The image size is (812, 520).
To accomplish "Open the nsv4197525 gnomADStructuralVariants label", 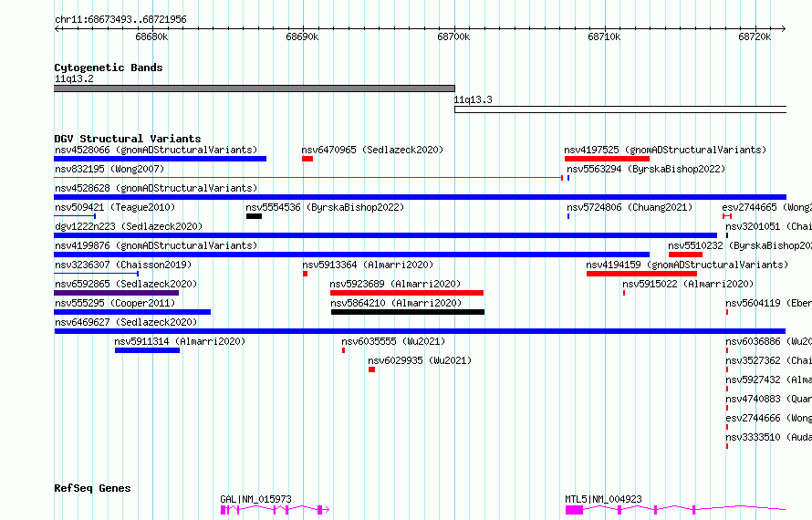I will pyautogui.click(x=665, y=151).
